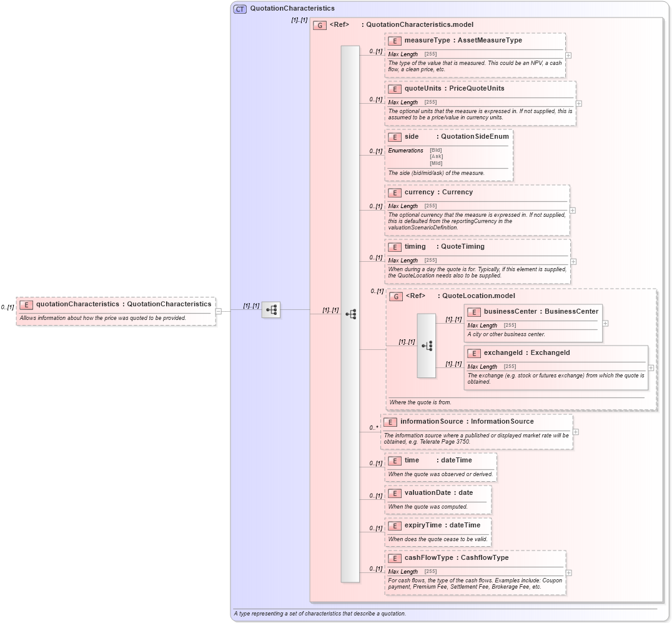
Task: Click the Enumerations label under side
Action: (x=405, y=151)
